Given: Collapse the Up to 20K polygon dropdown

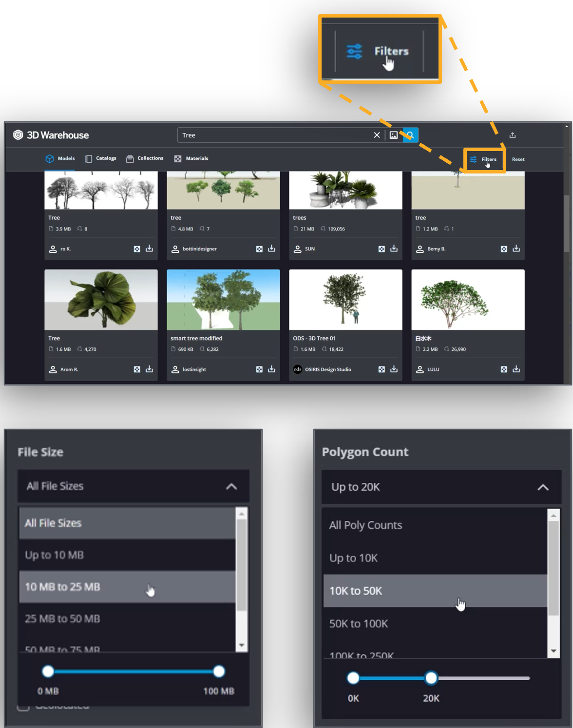Looking at the screenshot, I should [542, 487].
